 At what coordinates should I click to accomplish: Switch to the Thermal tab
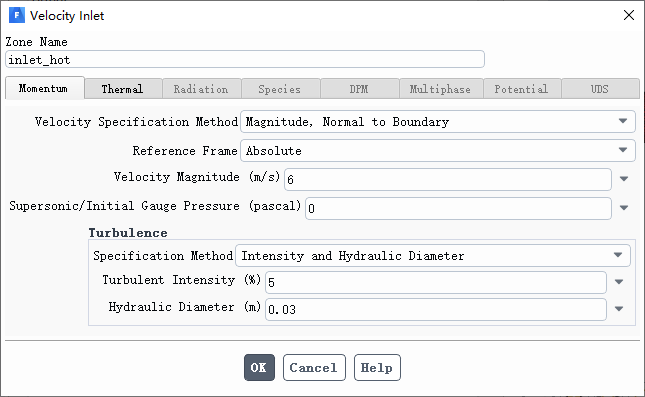(123, 89)
